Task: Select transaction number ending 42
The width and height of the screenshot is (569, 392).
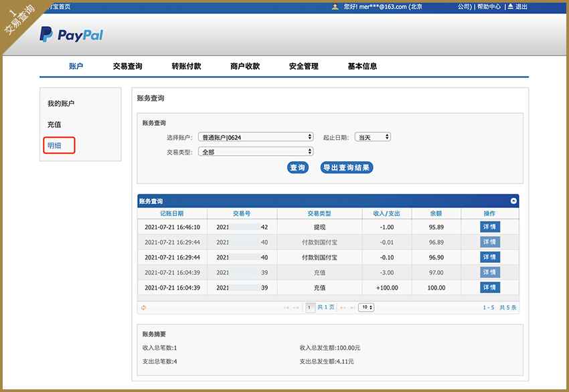Action: 242,227
